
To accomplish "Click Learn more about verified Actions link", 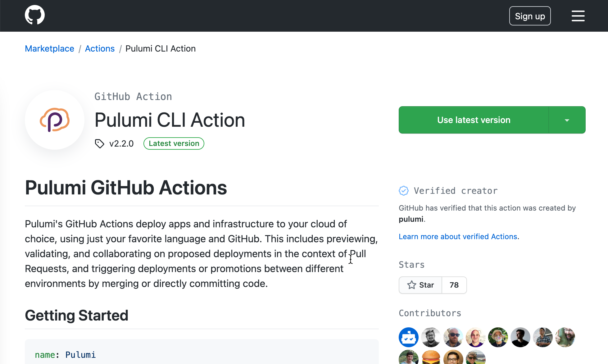I will tap(457, 236).
